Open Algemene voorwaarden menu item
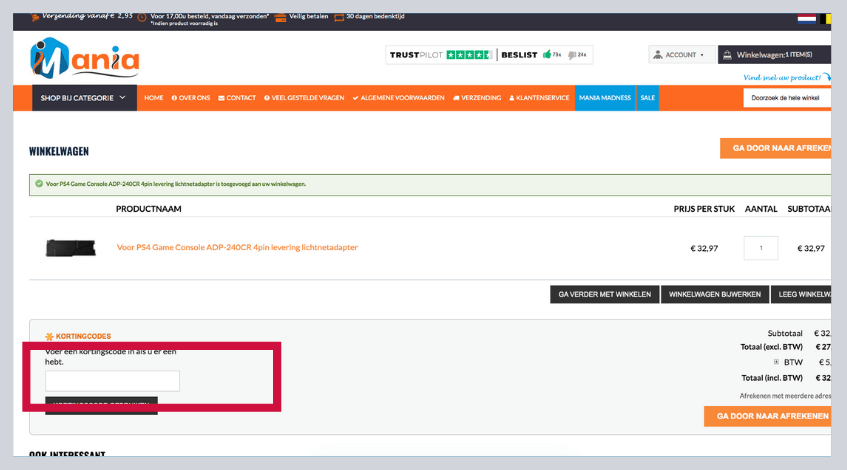Screen dimensions: 847x470 [x=399, y=98]
